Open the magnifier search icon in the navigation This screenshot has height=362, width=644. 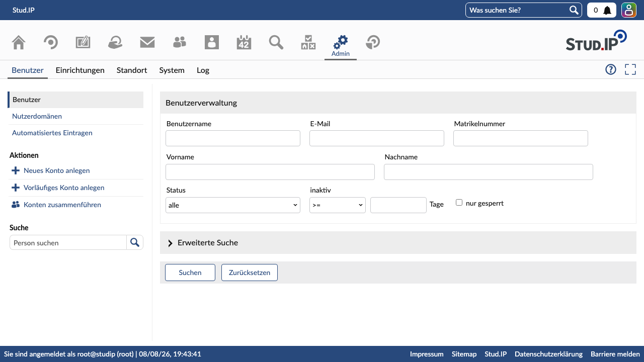click(x=276, y=42)
